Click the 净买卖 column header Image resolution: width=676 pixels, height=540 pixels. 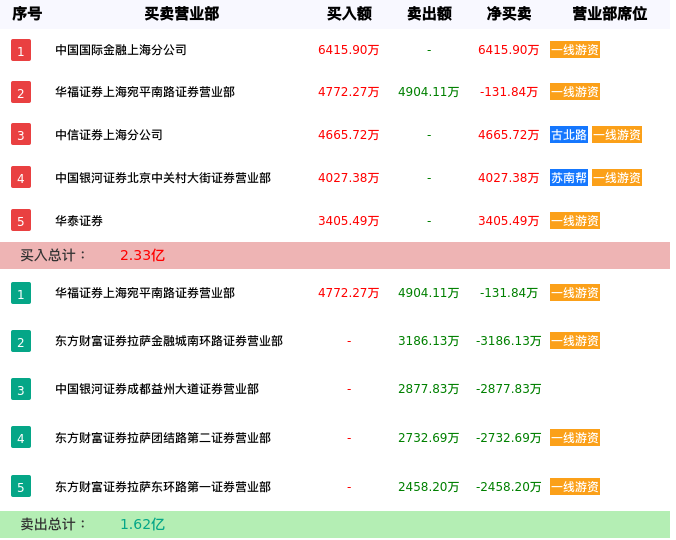pyautogui.click(x=509, y=14)
